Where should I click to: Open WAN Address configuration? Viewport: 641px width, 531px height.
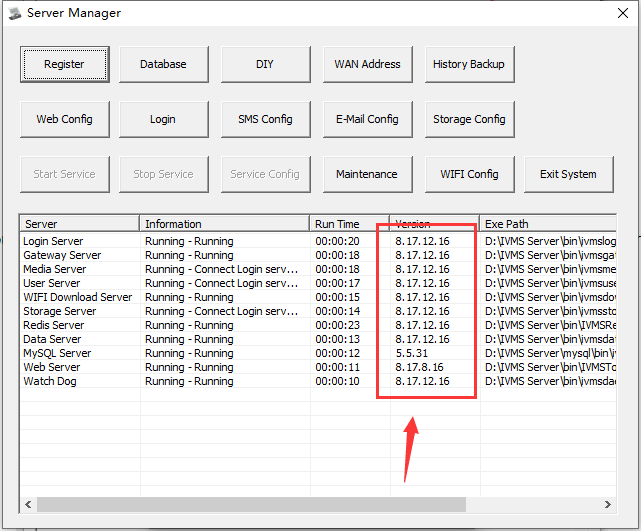pos(368,64)
